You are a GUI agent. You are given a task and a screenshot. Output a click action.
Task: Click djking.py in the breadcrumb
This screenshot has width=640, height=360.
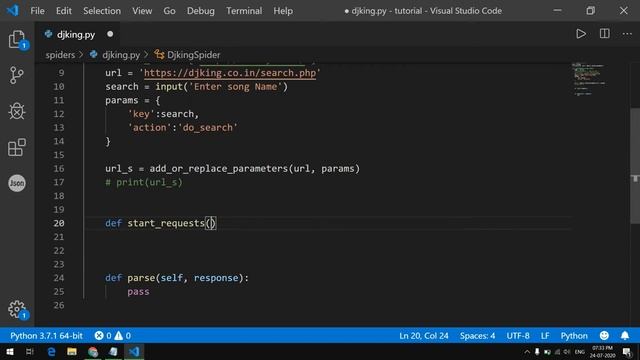121,55
